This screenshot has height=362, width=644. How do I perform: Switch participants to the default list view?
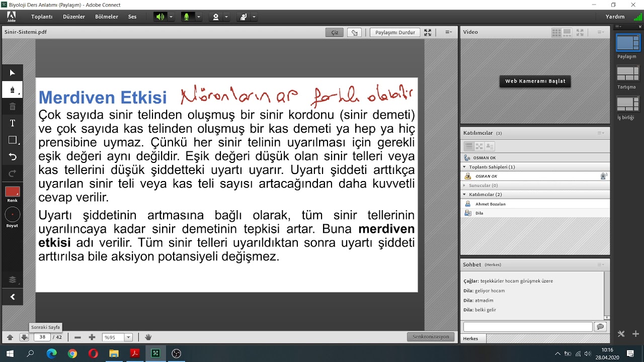pyautogui.click(x=468, y=146)
